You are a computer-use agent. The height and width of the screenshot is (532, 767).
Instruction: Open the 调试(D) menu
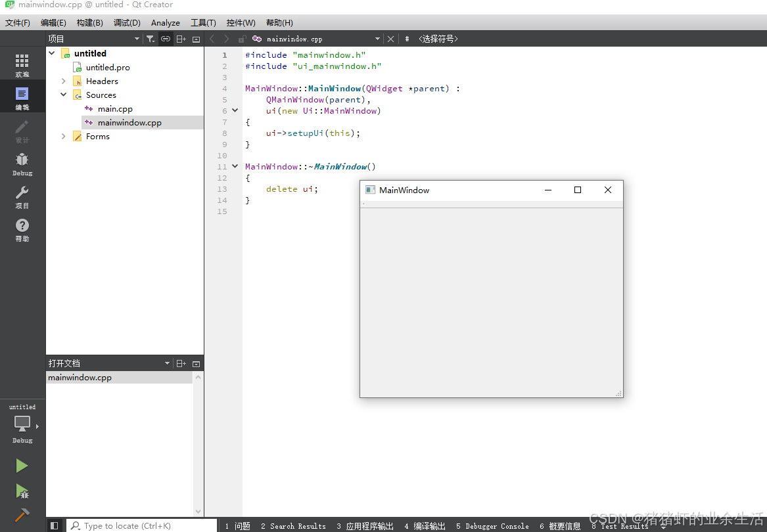pyautogui.click(x=127, y=22)
